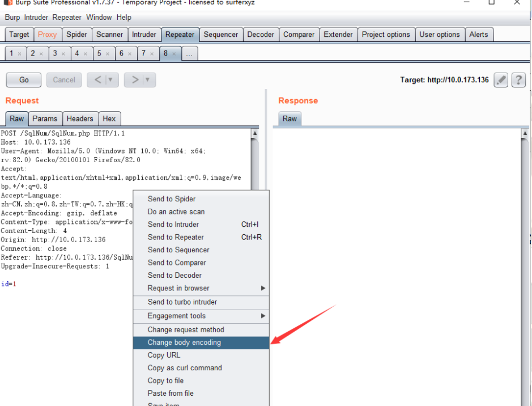532x406 pixels.
Task: Close Repeater tab 1 with its x
Action: pos(19,54)
